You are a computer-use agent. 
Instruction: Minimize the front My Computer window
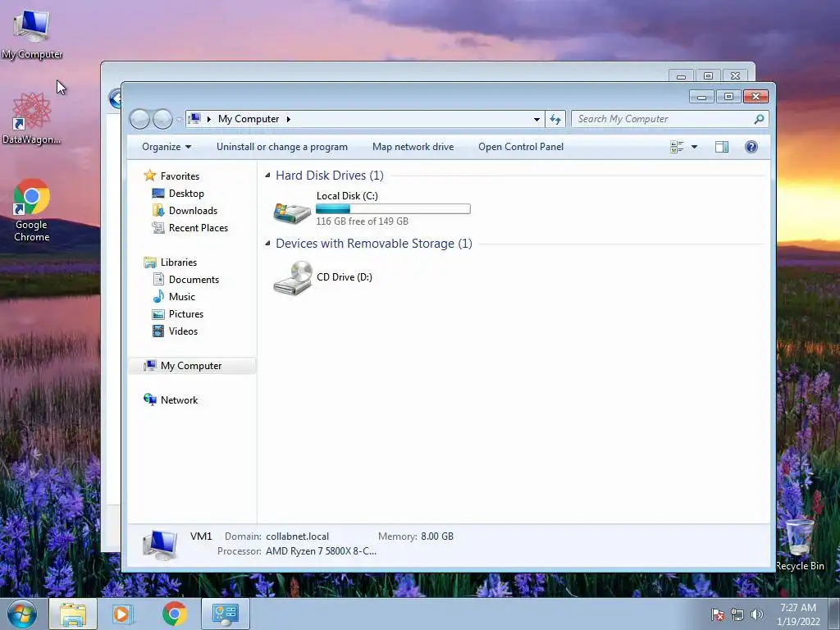[x=702, y=97]
